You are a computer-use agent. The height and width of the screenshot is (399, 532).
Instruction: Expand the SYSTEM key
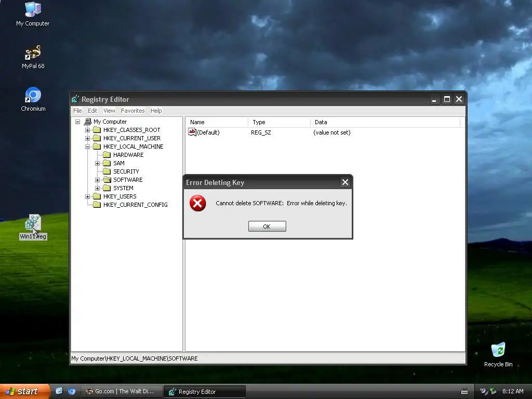point(97,188)
